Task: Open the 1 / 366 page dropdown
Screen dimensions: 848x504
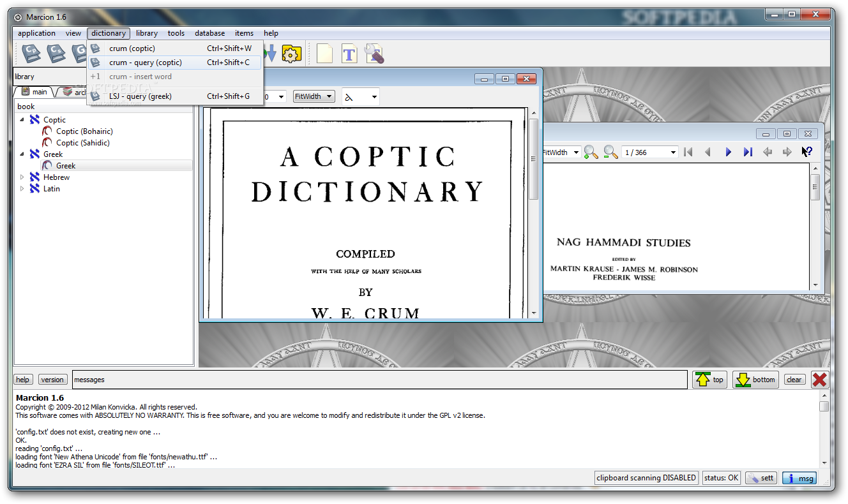Action: [x=649, y=152]
